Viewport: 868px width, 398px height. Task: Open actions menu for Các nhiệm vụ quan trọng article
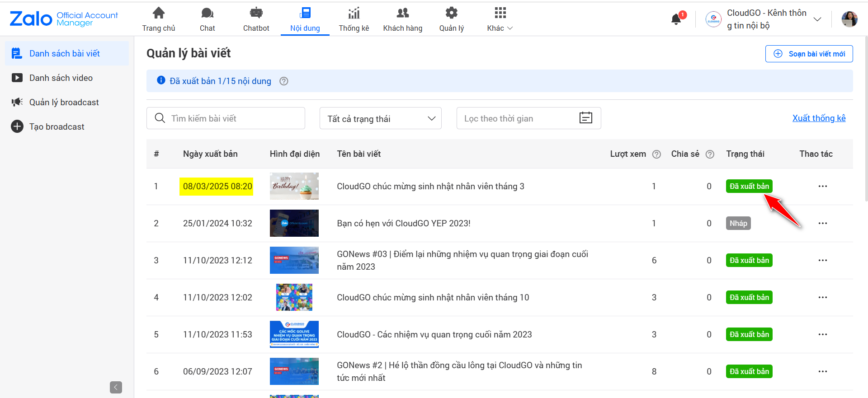click(822, 334)
